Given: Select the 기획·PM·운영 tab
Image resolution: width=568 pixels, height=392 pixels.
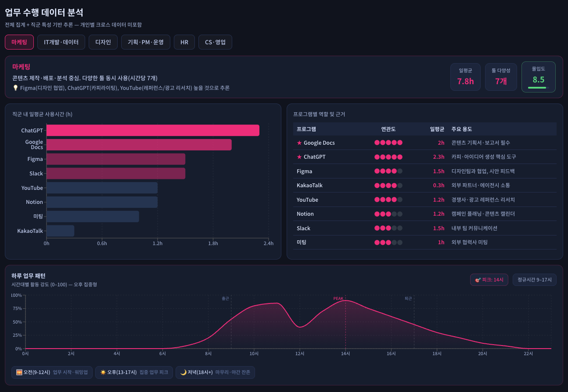Looking at the screenshot, I should tap(146, 42).
